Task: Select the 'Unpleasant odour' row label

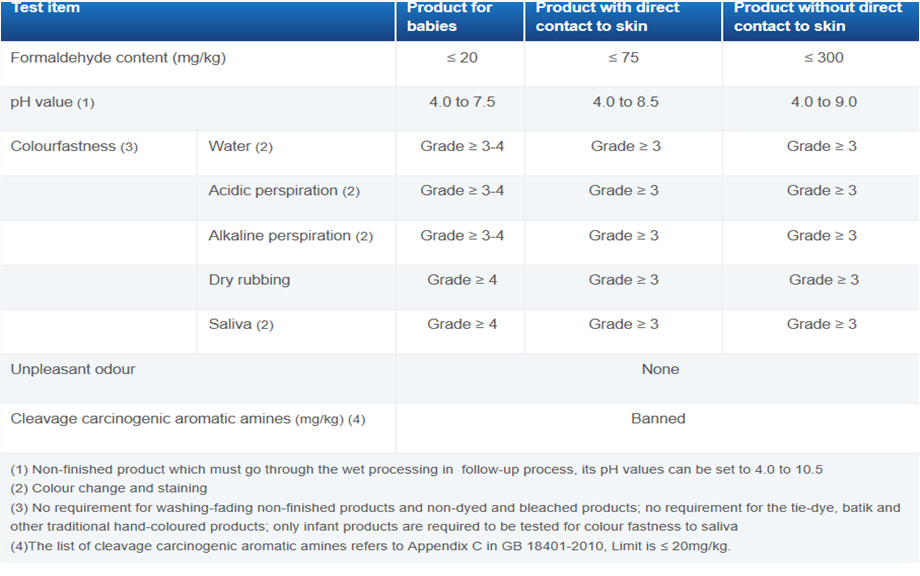Action: [73, 369]
